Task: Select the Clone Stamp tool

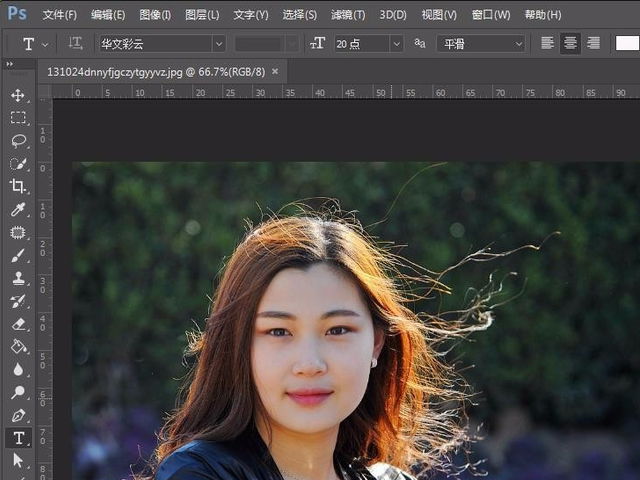Action: [18, 278]
